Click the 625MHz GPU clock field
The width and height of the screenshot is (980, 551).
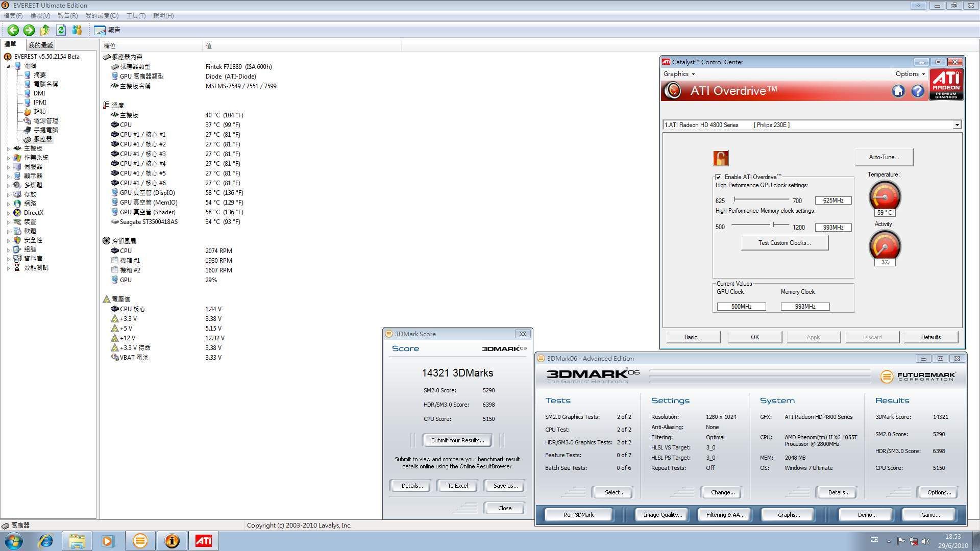833,201
